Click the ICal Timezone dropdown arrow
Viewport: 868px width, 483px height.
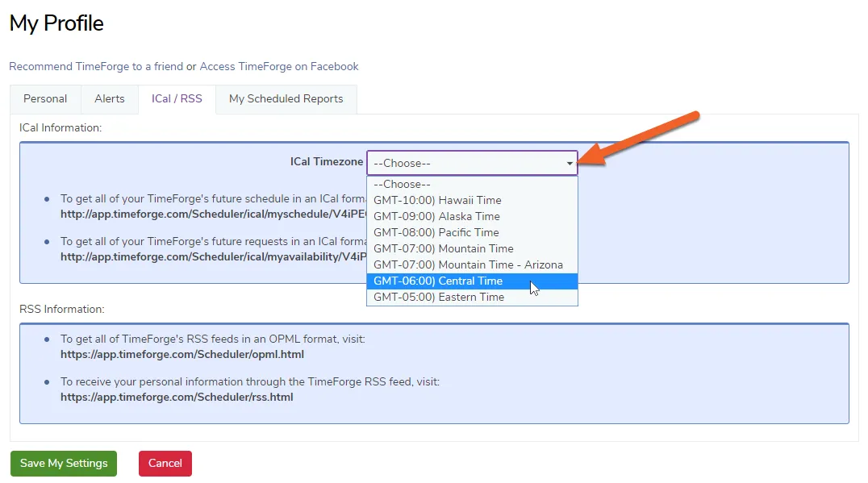(569, 163)
